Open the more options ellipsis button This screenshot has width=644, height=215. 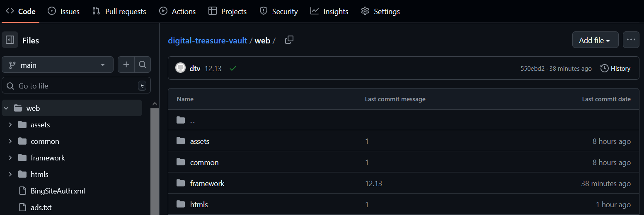(x=631, y=40)
